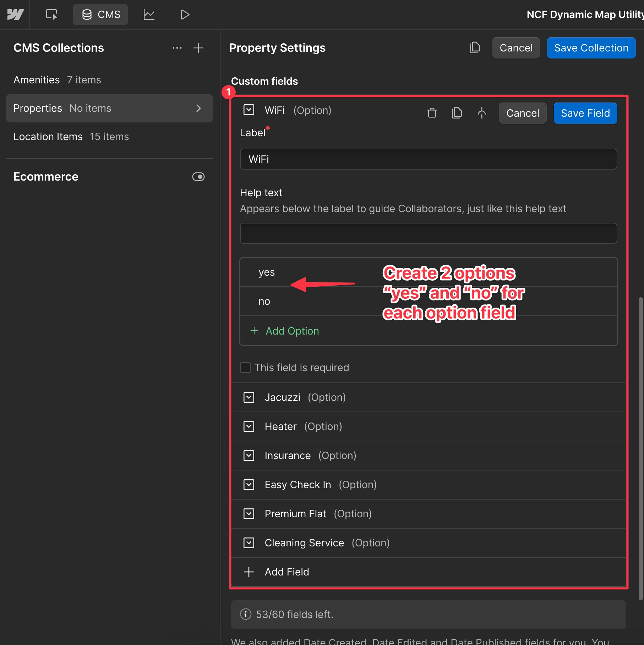Click the WiFi field branch icon
The height and width of the screenshot is (645, 644).
click(x=482, y=113)
